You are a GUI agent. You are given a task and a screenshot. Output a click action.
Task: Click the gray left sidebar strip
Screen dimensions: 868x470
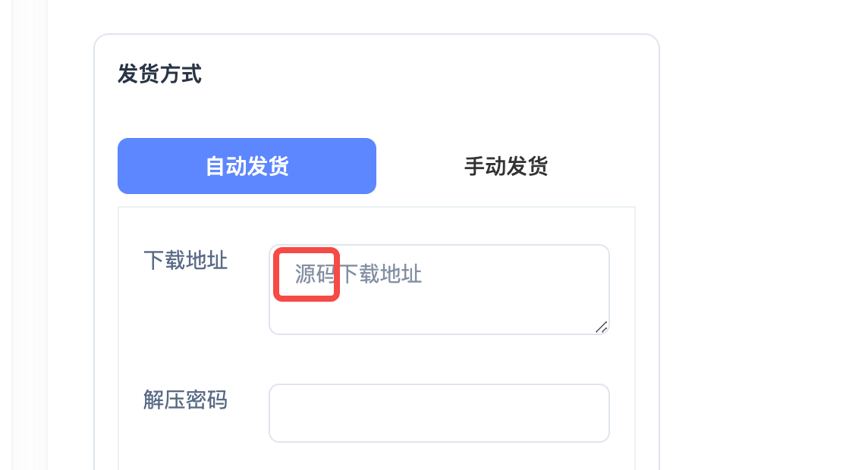30,235
